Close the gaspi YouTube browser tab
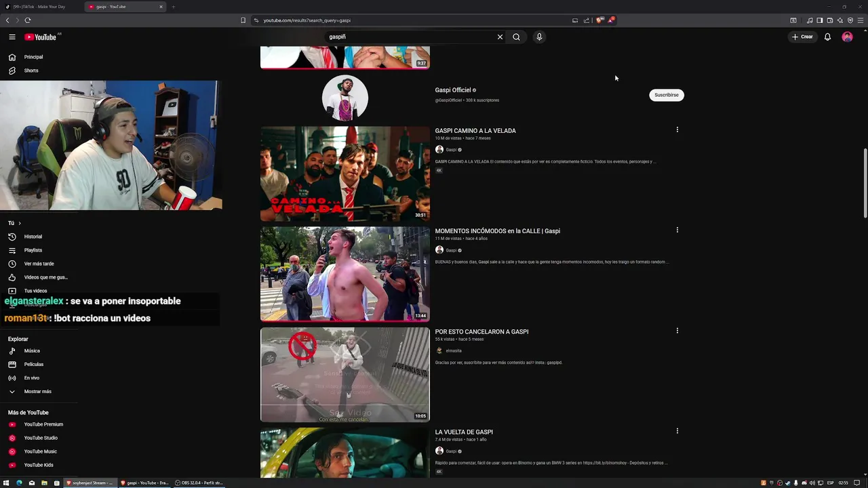Viewport: 868px width, 488px height. coord(161,7)
